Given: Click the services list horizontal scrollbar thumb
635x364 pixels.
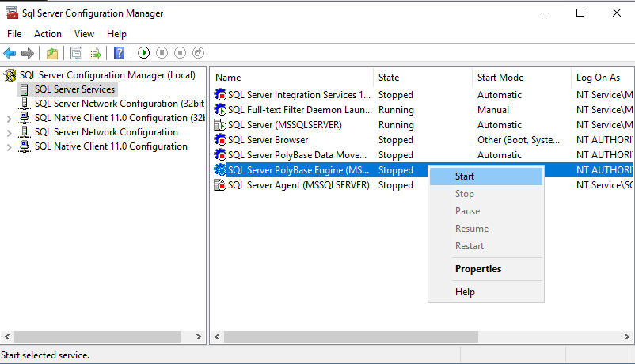Looking at the screenshot, I should (x=351, y=336).
